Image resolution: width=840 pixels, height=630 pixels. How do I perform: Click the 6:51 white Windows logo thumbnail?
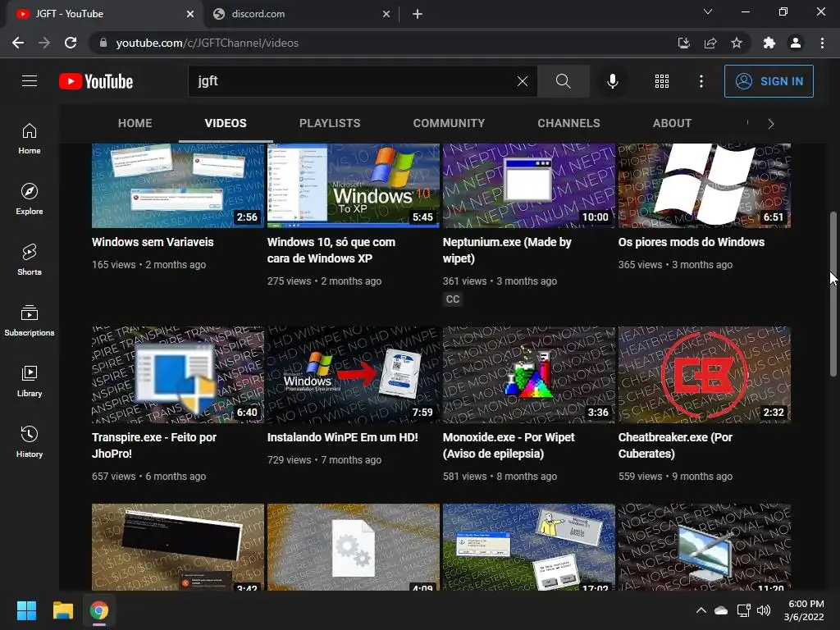(704, 185)
